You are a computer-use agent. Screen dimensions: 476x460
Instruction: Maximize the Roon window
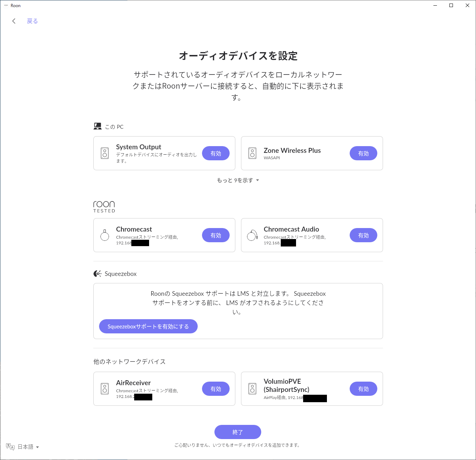tap(451, 5)
